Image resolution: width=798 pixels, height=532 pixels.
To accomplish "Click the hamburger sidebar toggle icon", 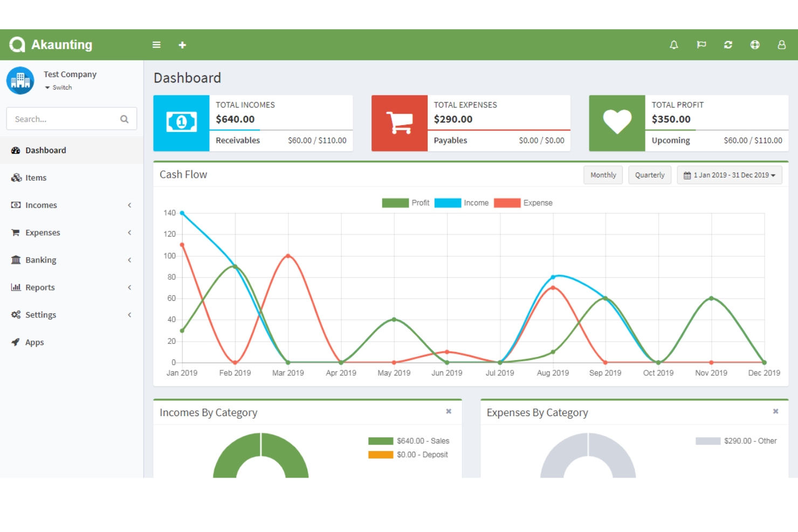I will (x=156, y=45).
